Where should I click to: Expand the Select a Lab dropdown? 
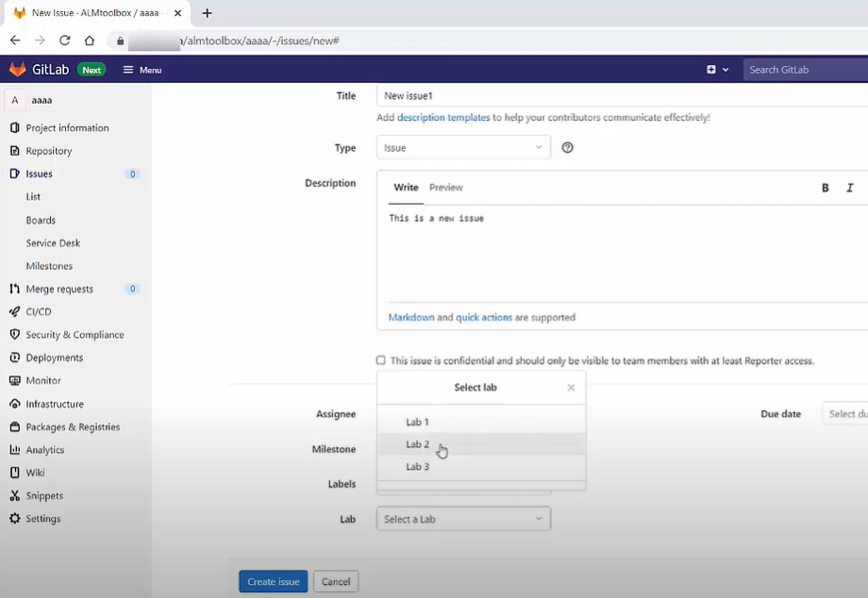tap(462, 519)
